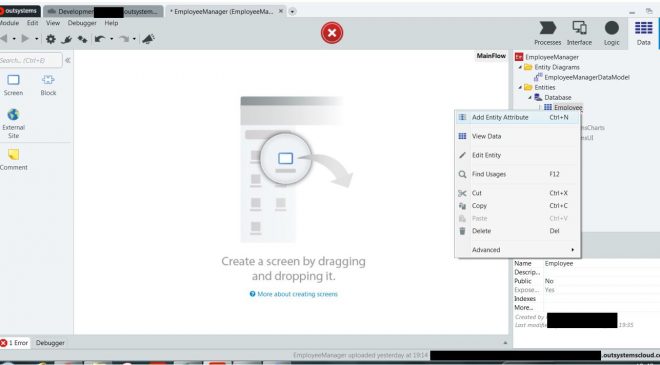Open dropdown arrow next to forward button

(x=37, y=39)
